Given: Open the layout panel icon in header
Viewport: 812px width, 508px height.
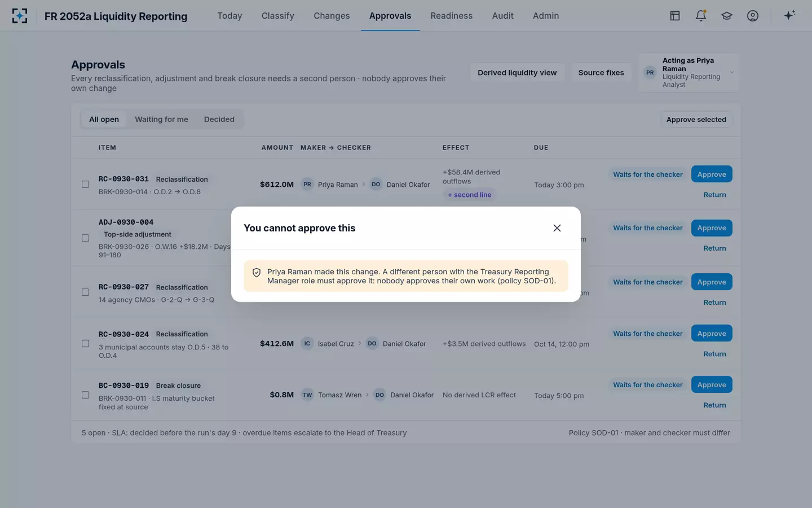Looking at the screenshot, I should tap(675, 16).
